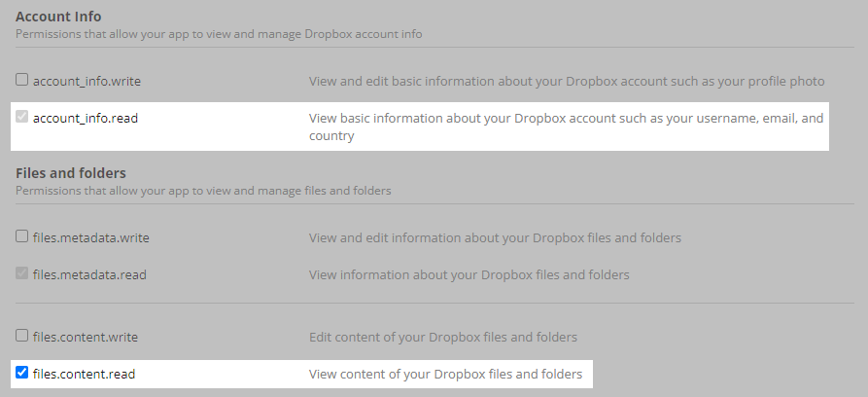Click description mentioning username, email, and country
The image size is (868, 397).
click(566, 127)
